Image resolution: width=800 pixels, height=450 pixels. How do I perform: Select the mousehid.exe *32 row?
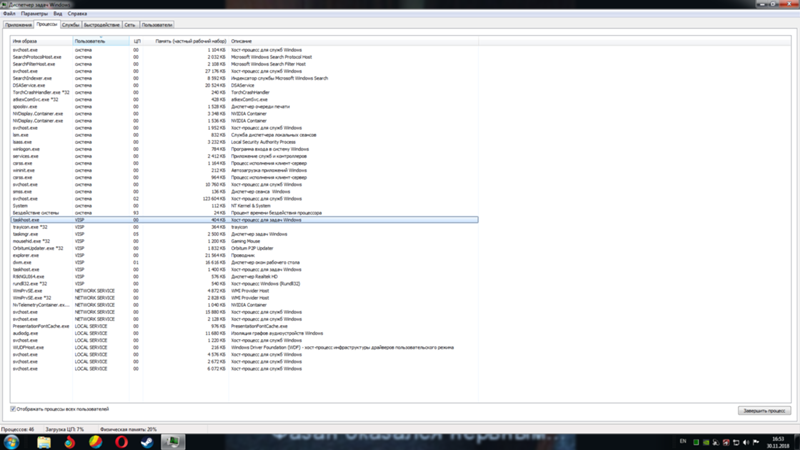[x=244, y=241]
